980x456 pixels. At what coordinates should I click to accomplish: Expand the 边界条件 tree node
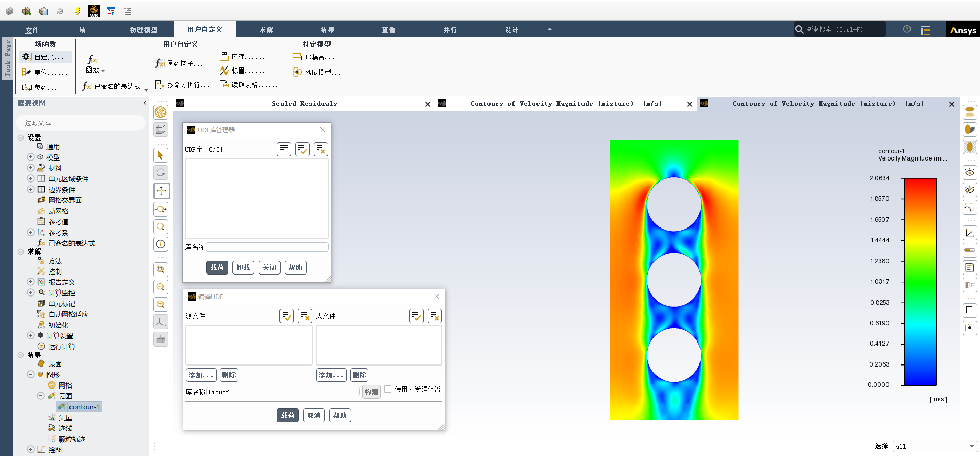point(31,189)
